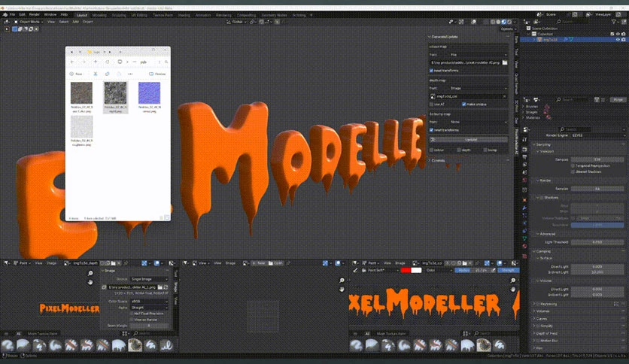629x364 pixels.
Task: Open the Edit menu
Action: [22, 15]
